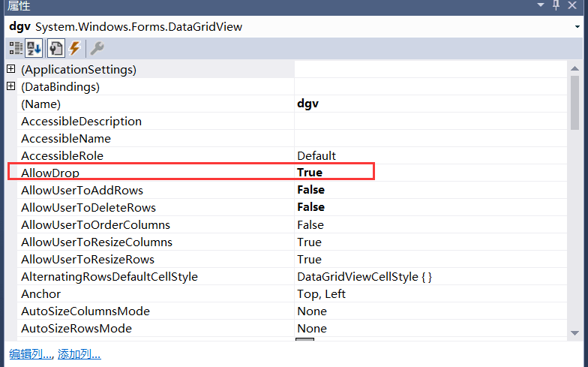Open the panel window position menu
Image resolution: width=588 pixels, height=367 pixels.
coord(540,5)
